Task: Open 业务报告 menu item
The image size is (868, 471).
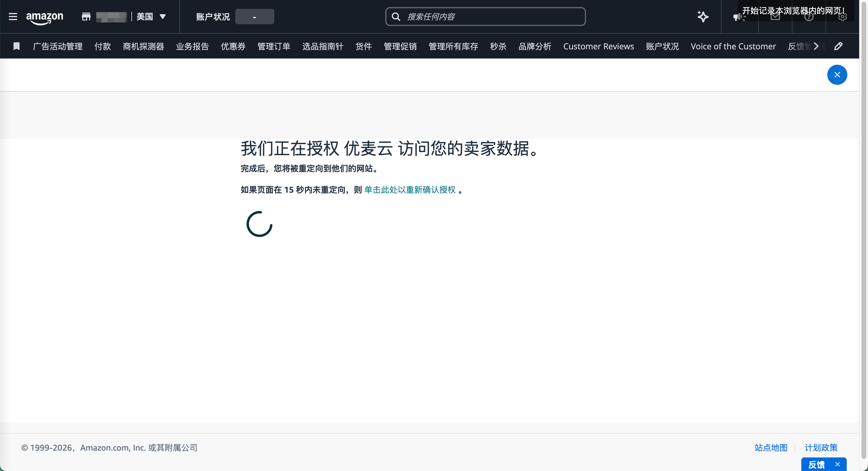Action: click(x=192, y=46)
